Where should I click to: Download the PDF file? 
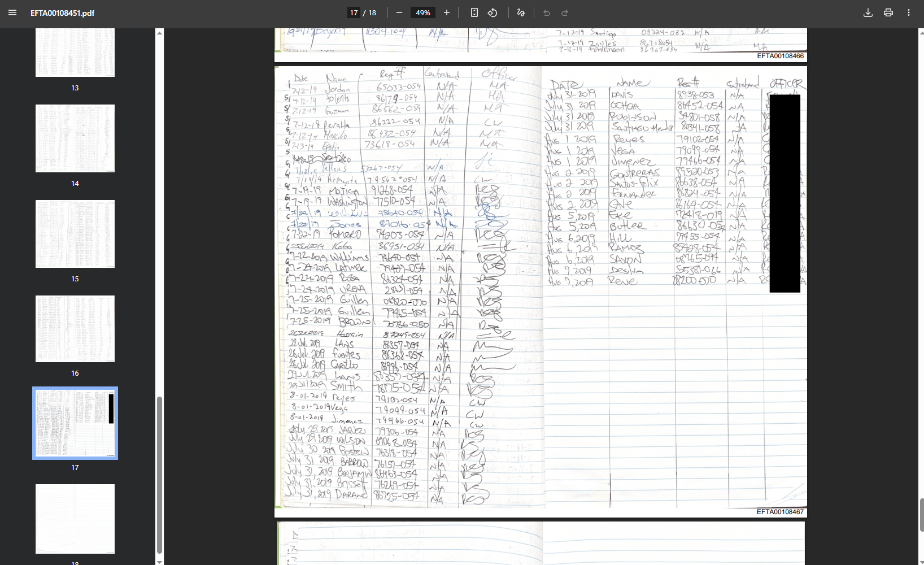pyautogui.click(x=868, y=12)
